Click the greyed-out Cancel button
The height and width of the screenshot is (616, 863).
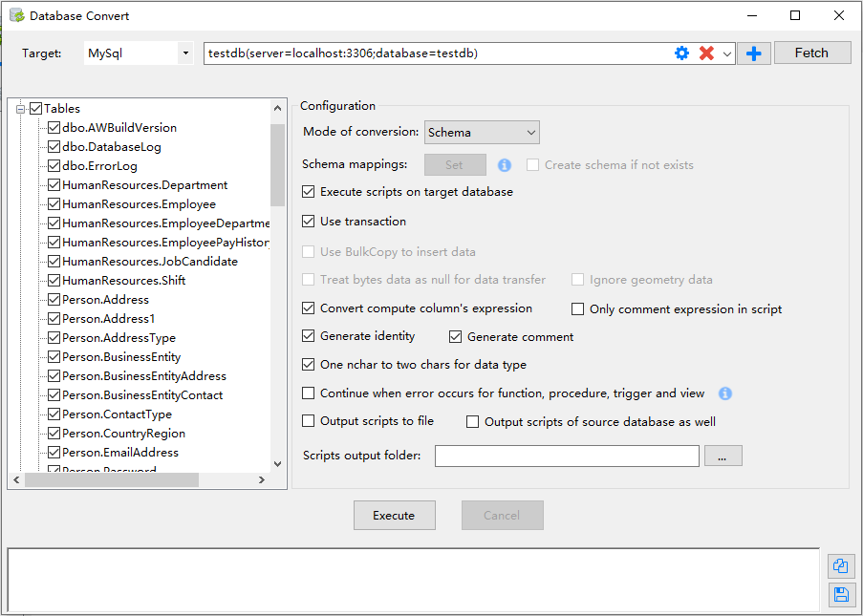point(502,516)
